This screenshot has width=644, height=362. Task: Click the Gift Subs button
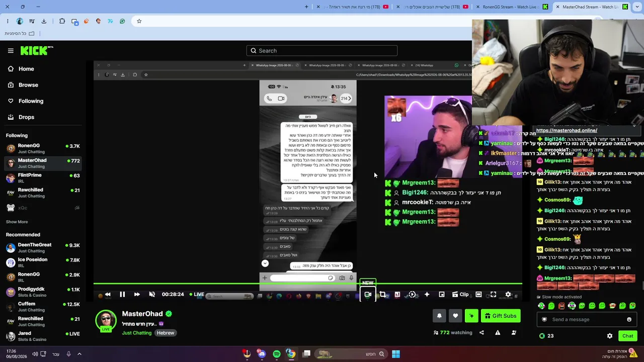click(x=501, y=316)
